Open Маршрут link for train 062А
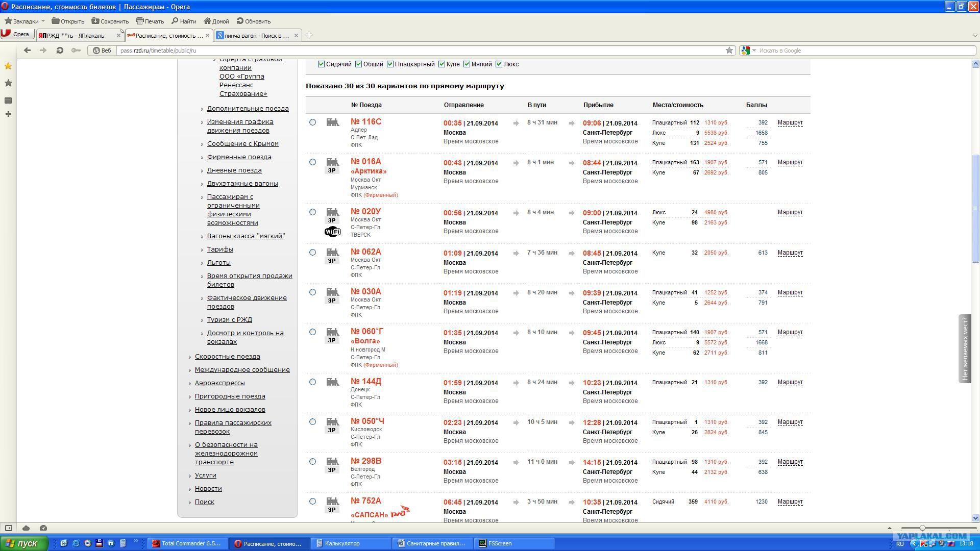 coord(790,253)
